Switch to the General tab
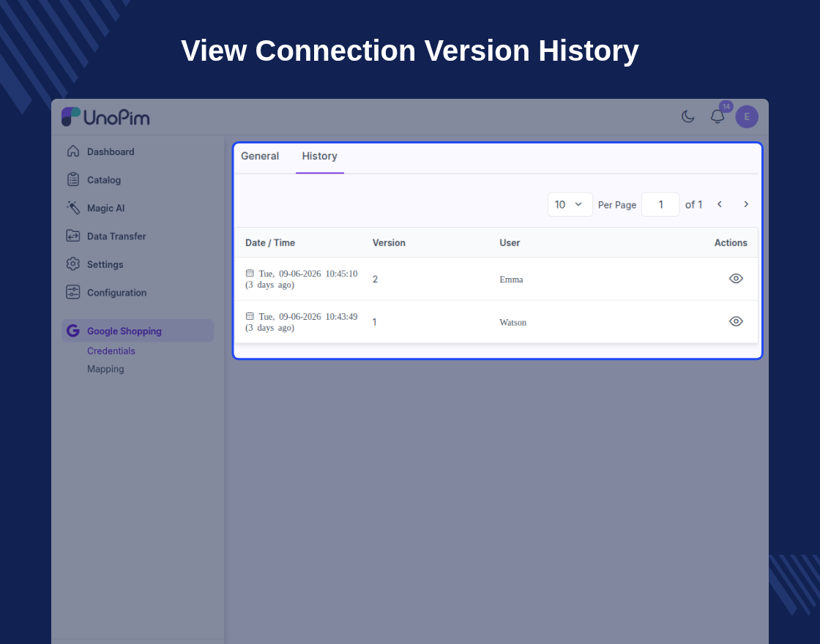 pyautogui.click(x=260, y=157)
